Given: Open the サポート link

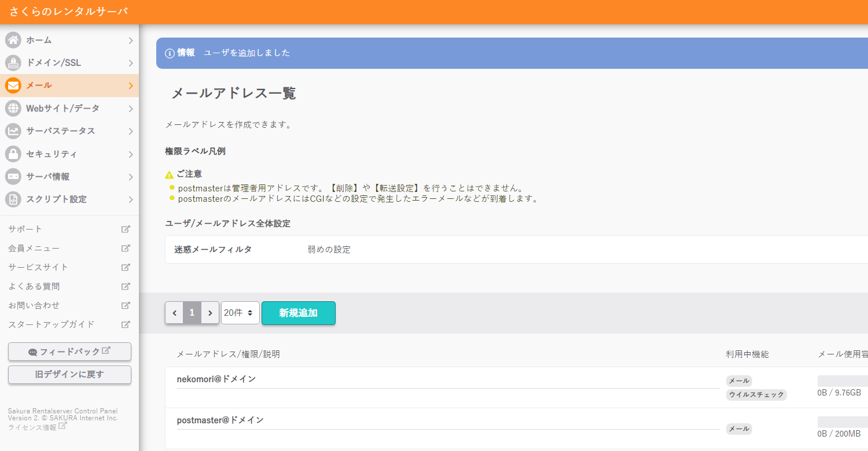Looking at the screenshot, I should point(25,229).
